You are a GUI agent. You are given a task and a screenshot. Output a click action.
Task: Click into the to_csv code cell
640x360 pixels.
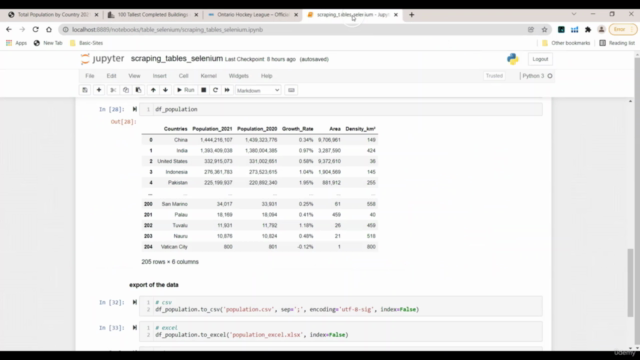coord(341,306)
